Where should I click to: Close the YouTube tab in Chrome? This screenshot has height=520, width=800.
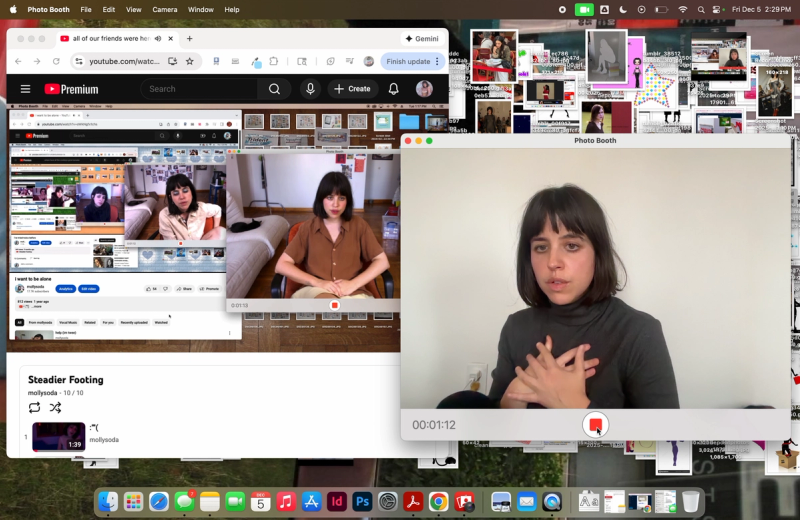click(170, 38)
